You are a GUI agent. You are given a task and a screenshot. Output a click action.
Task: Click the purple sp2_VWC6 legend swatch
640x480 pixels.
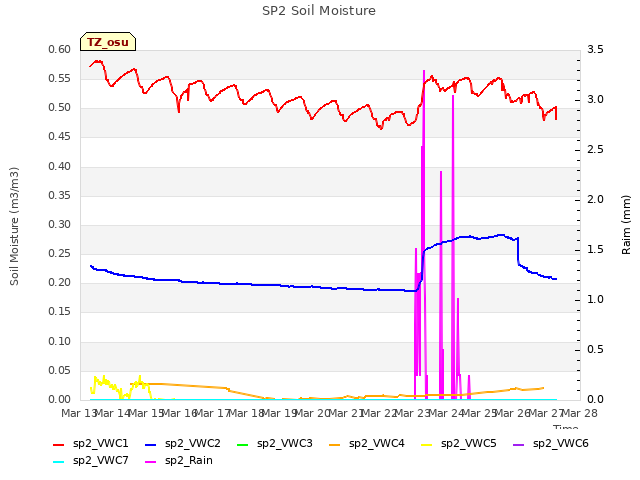pos(518,444)
